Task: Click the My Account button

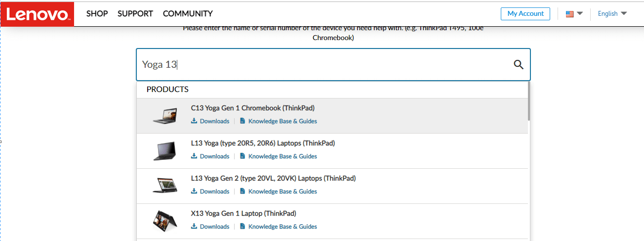Action: coord(525,13)
